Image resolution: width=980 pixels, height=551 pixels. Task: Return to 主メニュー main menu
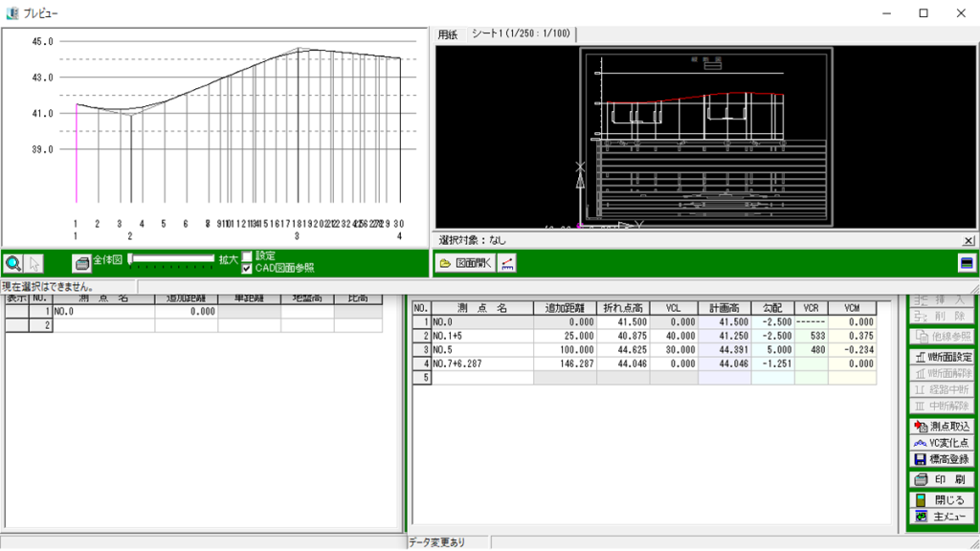pos(941,517)
